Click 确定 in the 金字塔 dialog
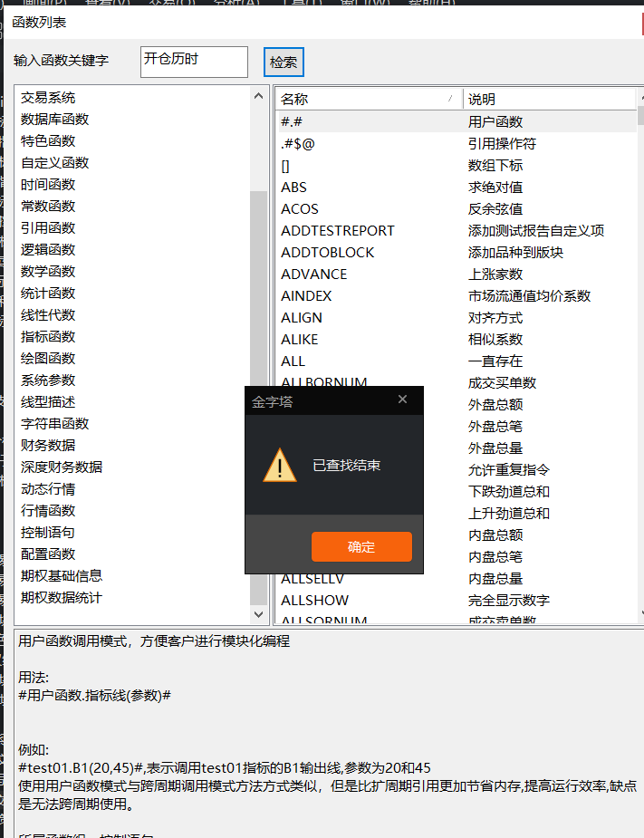 [x=361, y=546]
